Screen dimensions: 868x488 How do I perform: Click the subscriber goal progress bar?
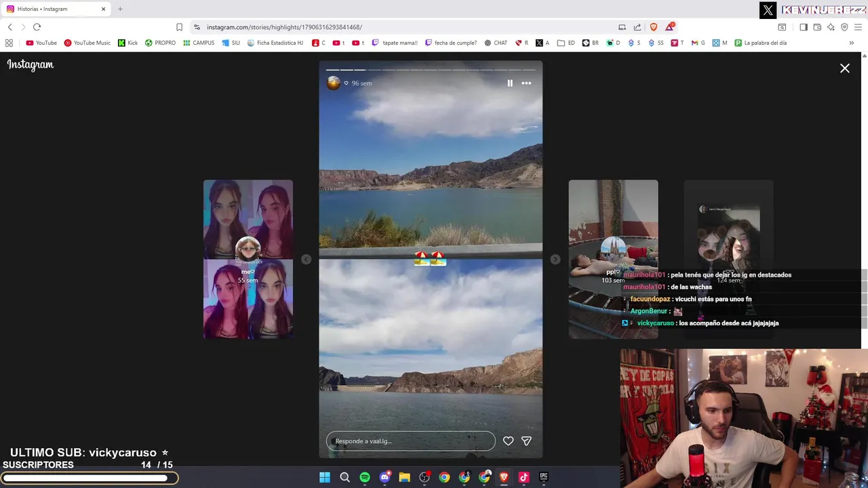[x=90, y=479]
